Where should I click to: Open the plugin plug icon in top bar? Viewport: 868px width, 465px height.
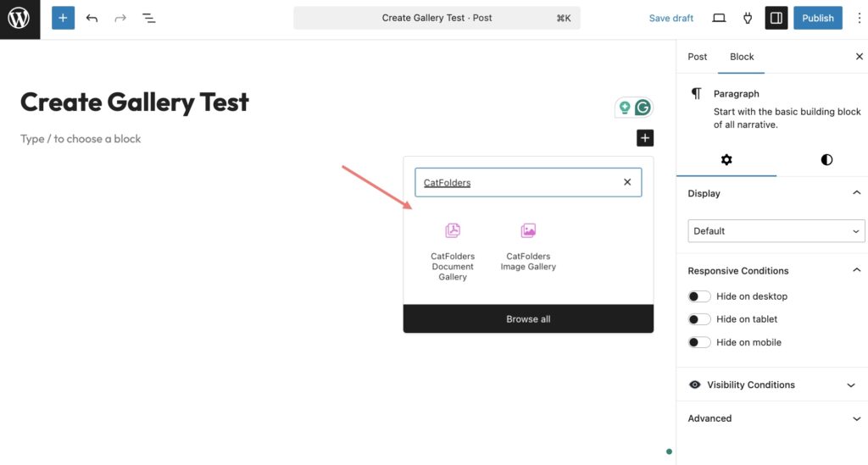pyautogui.click(x=748, y=19)
